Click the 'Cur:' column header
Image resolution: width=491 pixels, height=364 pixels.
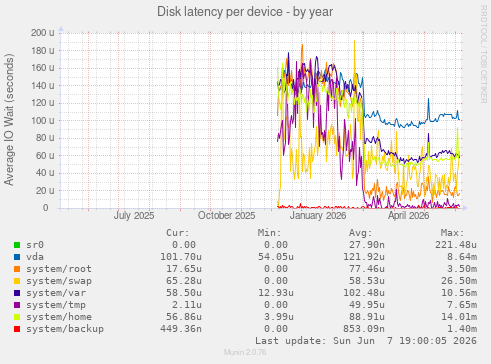pos(178,233)
